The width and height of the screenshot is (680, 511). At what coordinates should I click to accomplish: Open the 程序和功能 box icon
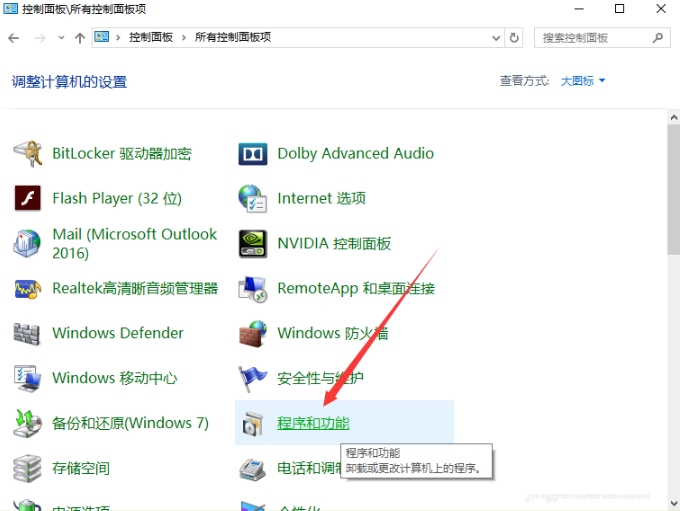coord(253,423)
